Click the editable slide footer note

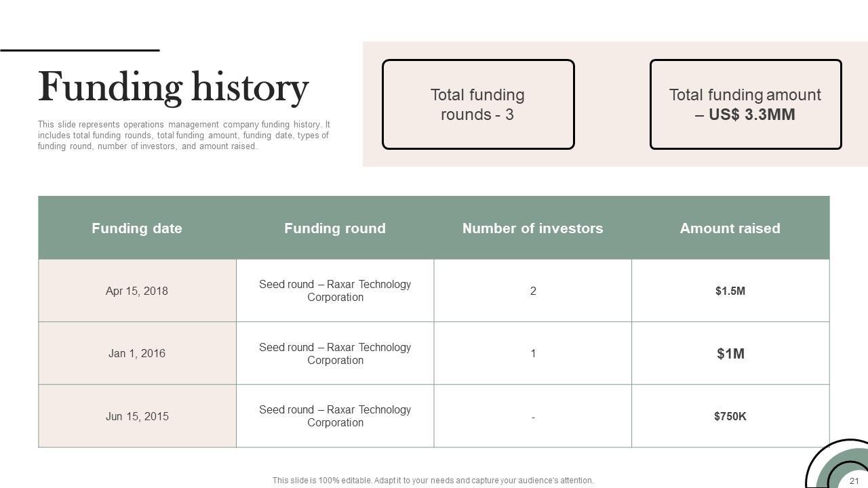(433, 481)
